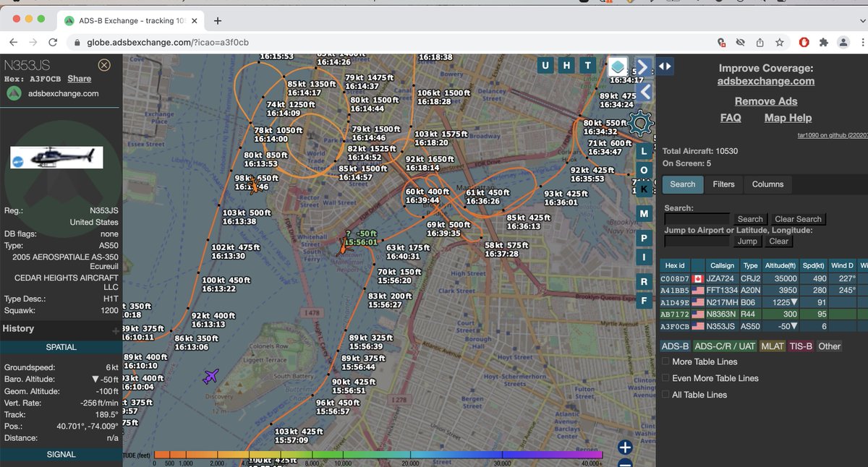The width and height of the screenshot is (868, 467).
Task: Open the map layers selector
Action: pyautogui.click(x=618, y=67)
